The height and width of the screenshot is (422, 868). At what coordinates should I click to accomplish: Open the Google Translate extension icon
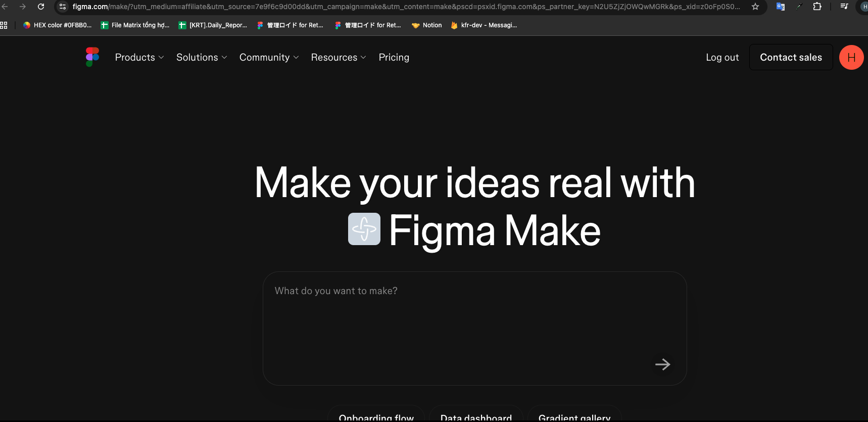tap(781, 7)
